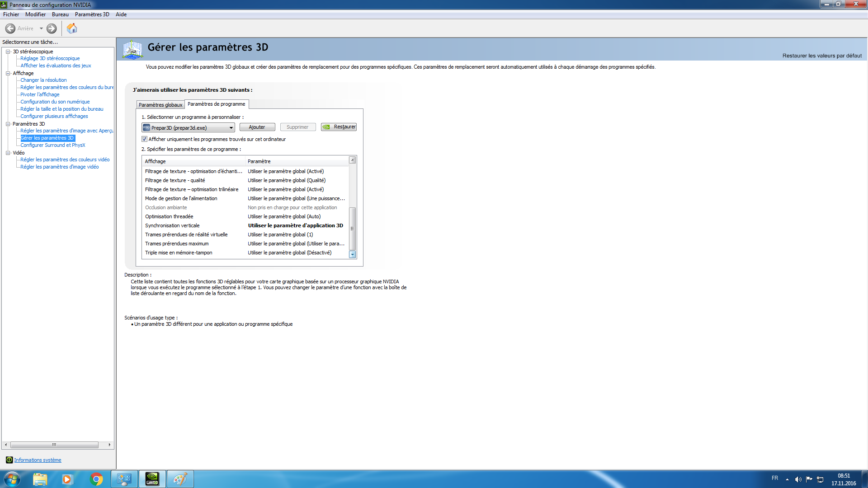Select Optimisation threadée setting row
868x488 pixels.
pos(245,216)
